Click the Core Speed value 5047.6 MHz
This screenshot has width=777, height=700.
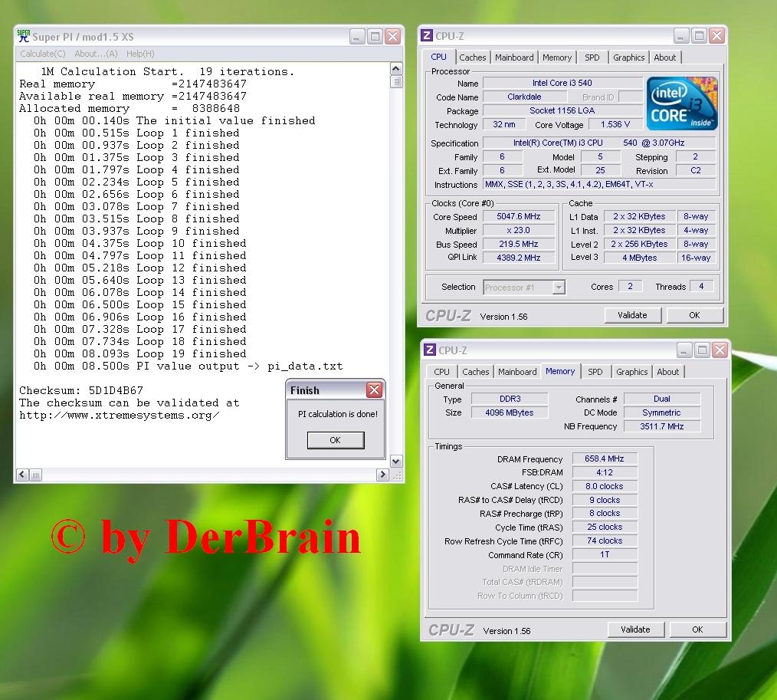coord(518,217)
